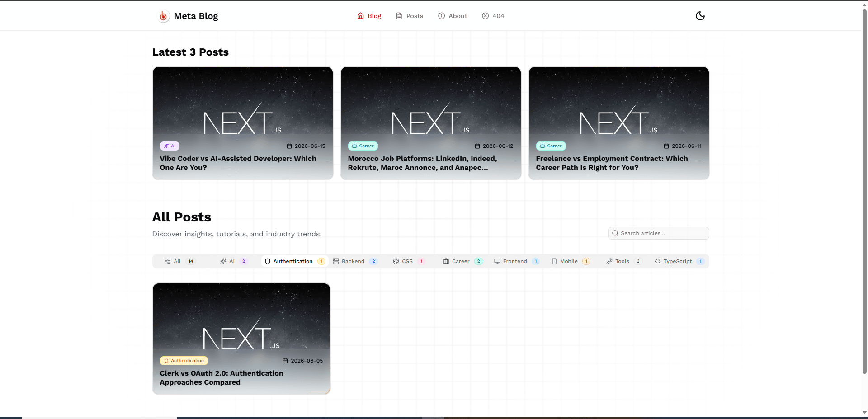Click the page's vertical scrollbar thumb

pos(864,192)
